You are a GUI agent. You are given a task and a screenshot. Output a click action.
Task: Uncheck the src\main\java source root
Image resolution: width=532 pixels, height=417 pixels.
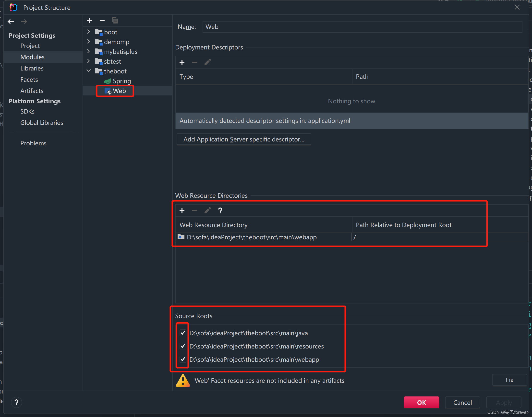pos(183,333)
